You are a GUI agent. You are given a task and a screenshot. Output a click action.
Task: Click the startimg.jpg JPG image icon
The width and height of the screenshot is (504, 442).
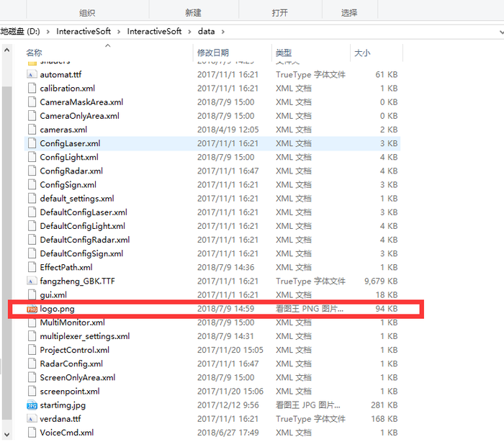[x=32, y=405]
